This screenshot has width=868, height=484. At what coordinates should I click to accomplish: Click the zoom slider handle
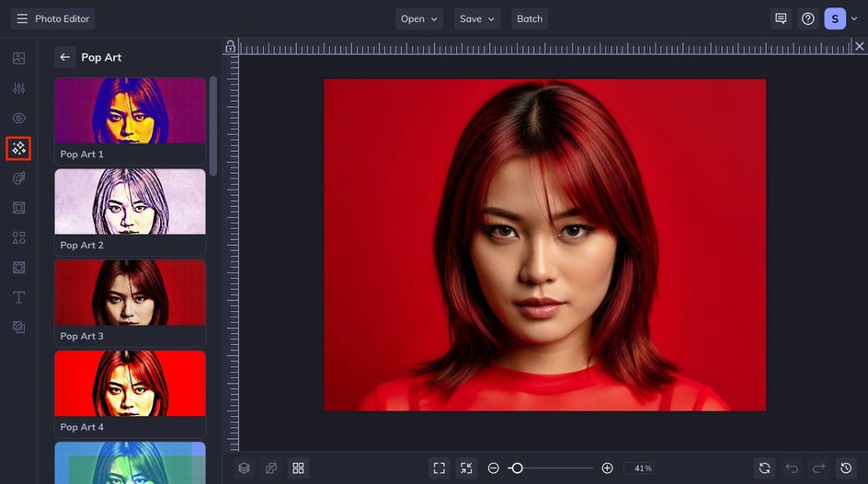517,468
